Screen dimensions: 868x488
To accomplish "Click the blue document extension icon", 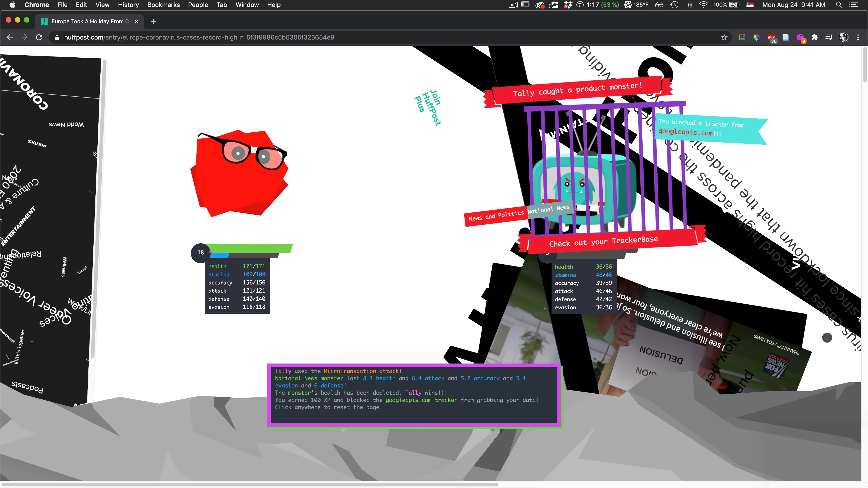I will coord(786,37).
